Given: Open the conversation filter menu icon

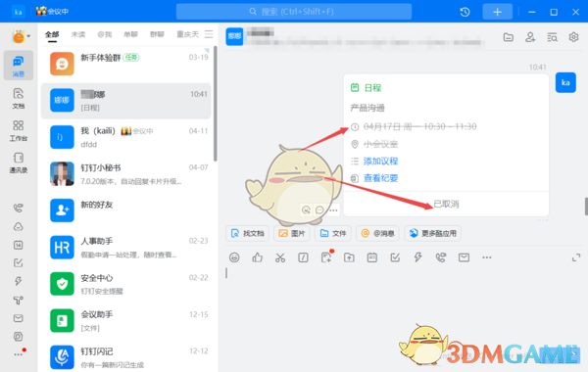Looking at the screenshot, I should pyautogui.click(x=209, y=34).
